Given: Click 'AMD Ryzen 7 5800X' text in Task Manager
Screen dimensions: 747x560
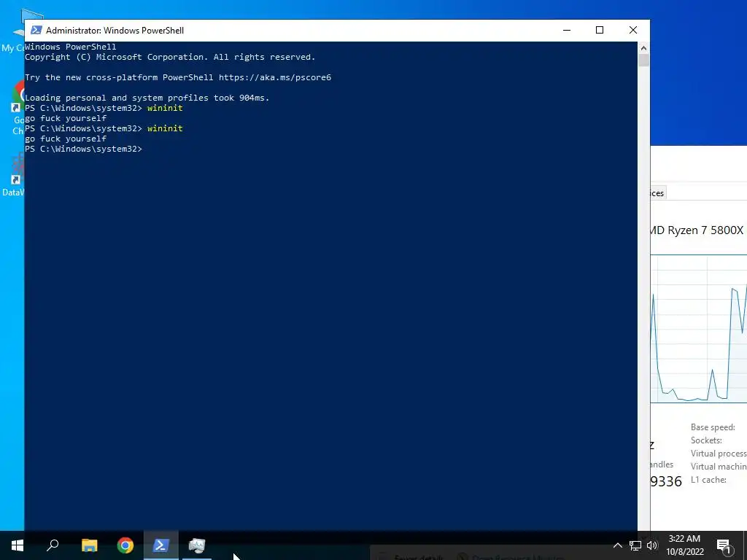Looking at the screenshot, I should point(697,230).
